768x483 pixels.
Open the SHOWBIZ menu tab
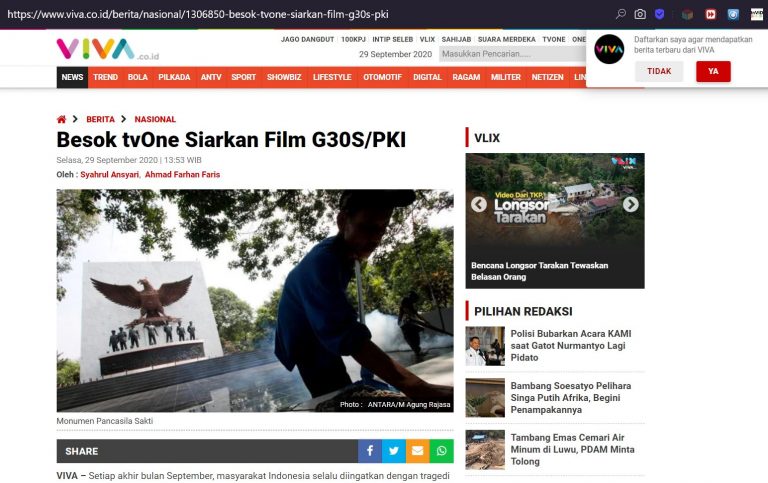[284, 77]
